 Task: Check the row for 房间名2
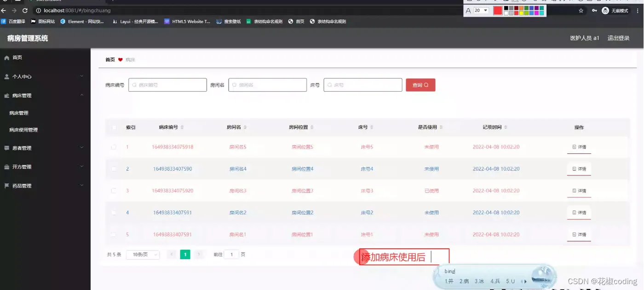114,213
